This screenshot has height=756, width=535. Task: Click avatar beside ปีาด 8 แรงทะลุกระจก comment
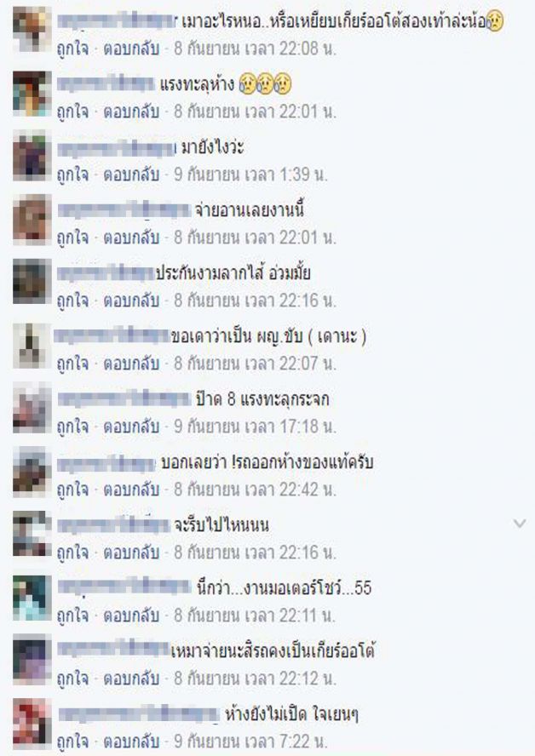32,408
